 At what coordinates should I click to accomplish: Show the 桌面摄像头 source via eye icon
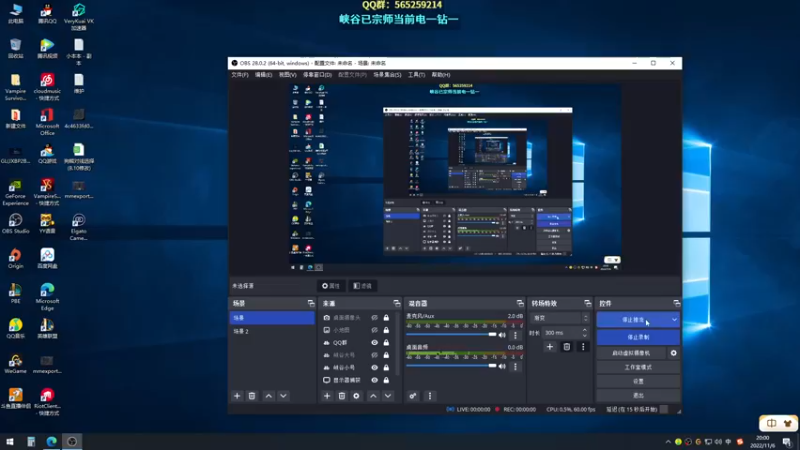pos(374,317)
